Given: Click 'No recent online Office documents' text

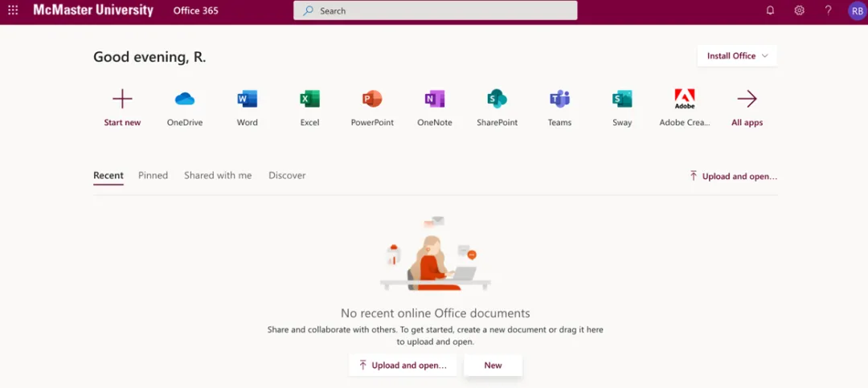Looking at the screenshot, I should tap(435, 313).
